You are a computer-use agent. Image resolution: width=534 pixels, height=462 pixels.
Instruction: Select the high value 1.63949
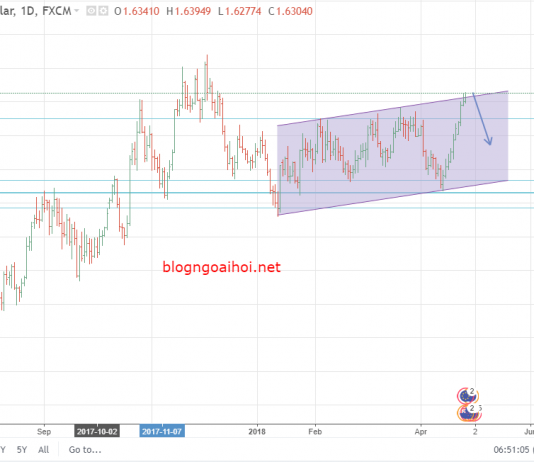(x=193, y=11)
